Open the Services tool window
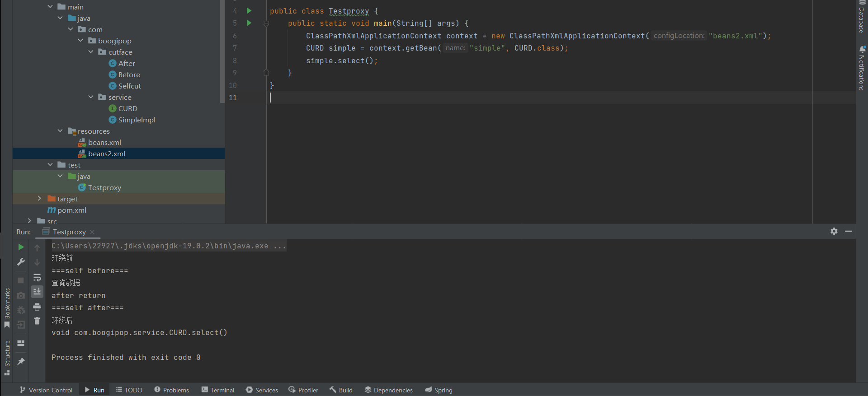Image resolution: width=868 pixels, height=396 pixels. [262, 390]
